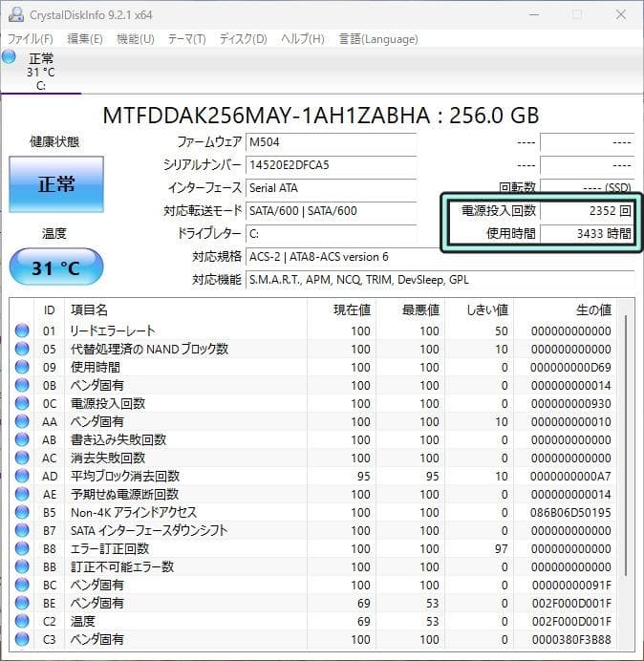Open the ディスク(D) menu
644x661 pixels.
tap(244, 39)
